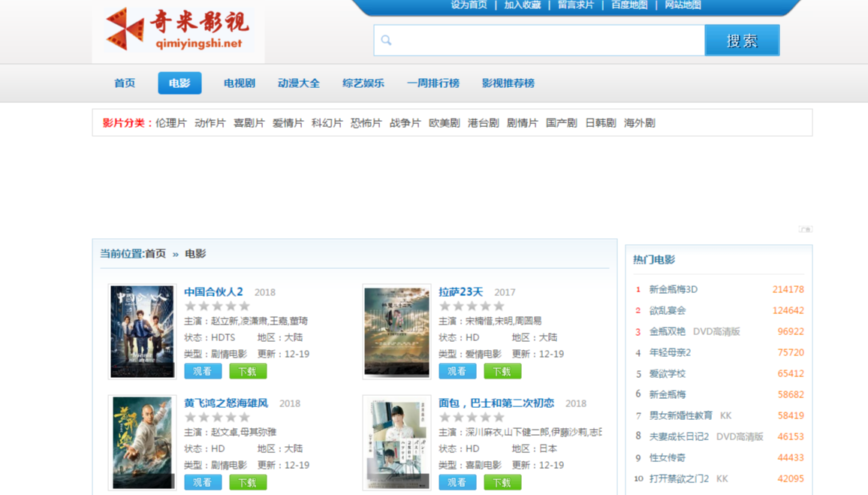Open the 中国合伙人2 movie poster
Viewport: 868px width, 495px height.
point(142,331)
